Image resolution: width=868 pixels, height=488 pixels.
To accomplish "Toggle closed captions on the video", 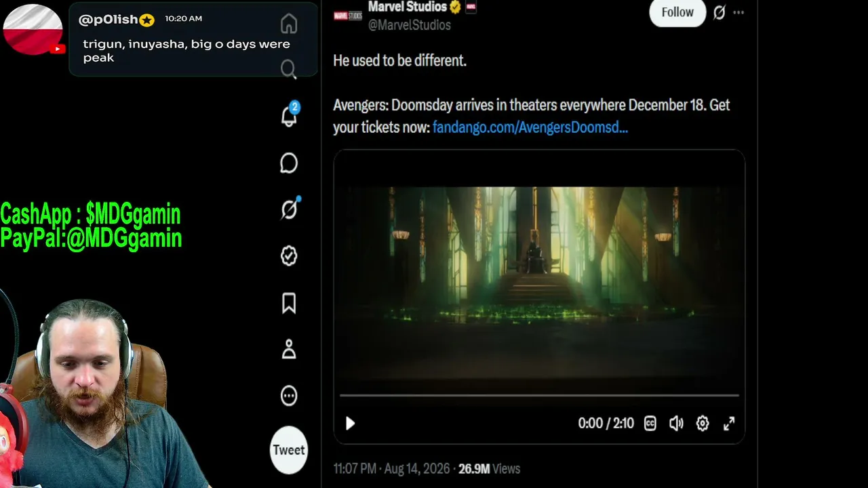I will [650, 424].
